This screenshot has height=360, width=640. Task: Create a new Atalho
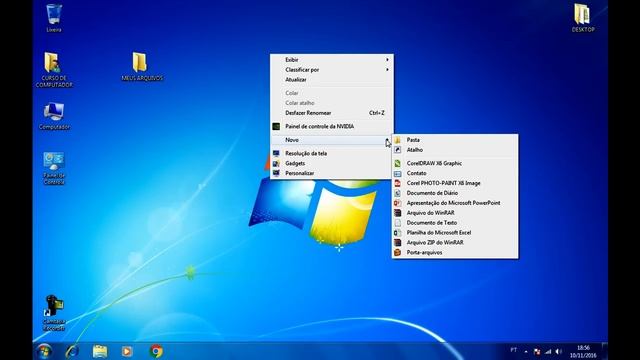tap(455, 150)
